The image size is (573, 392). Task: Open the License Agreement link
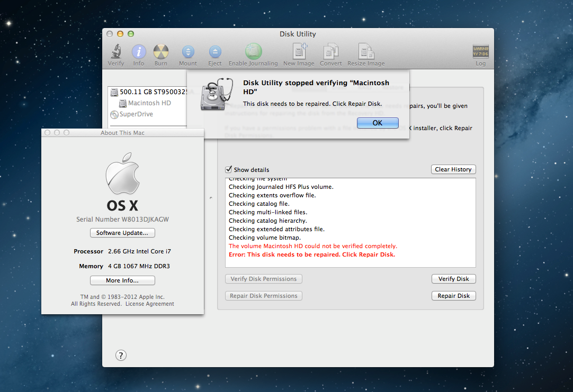click(149, 304)
